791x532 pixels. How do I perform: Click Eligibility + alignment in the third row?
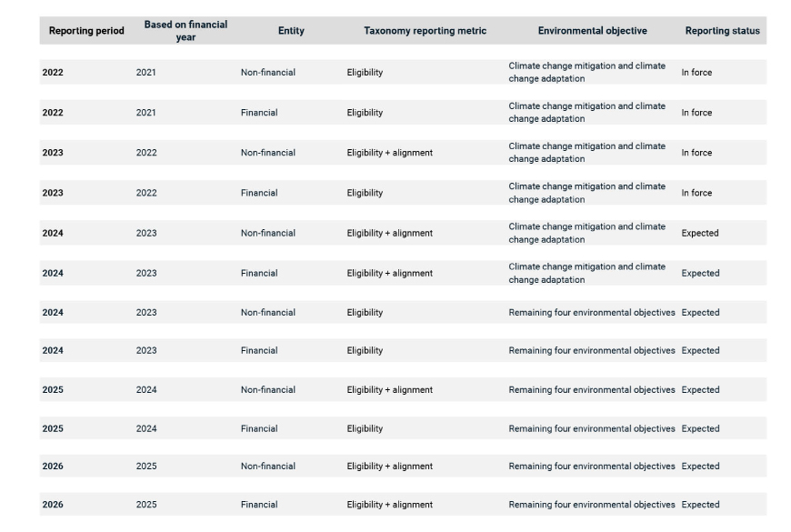click(x=389, y=153)
